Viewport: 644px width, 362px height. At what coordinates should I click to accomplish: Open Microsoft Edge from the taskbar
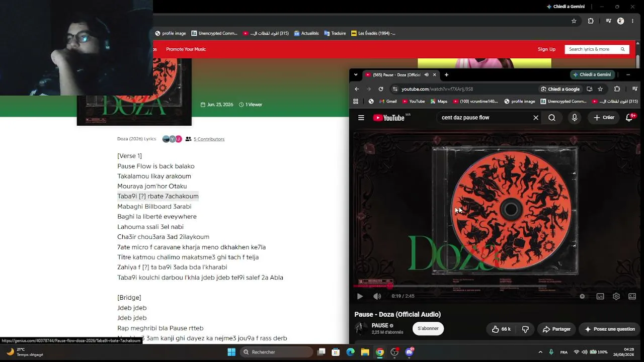[x=351, y=352]
